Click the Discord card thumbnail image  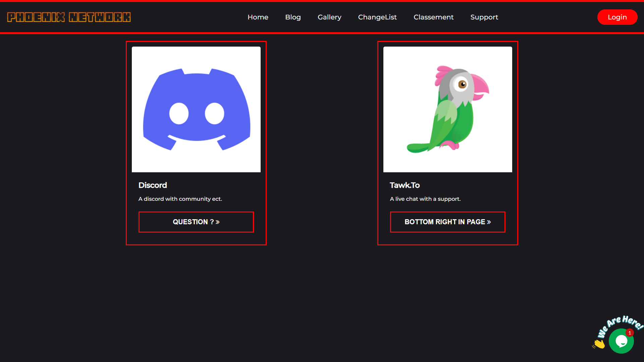(x=196, y=109)
